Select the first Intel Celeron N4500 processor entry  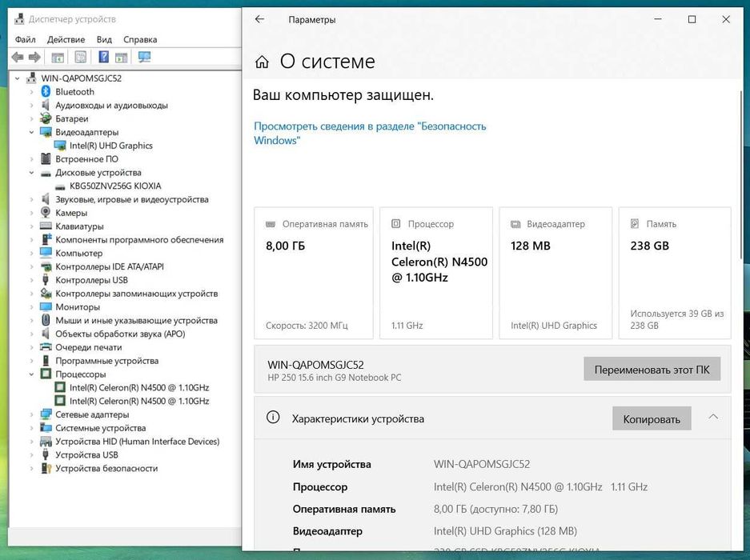tap(139, 387)
